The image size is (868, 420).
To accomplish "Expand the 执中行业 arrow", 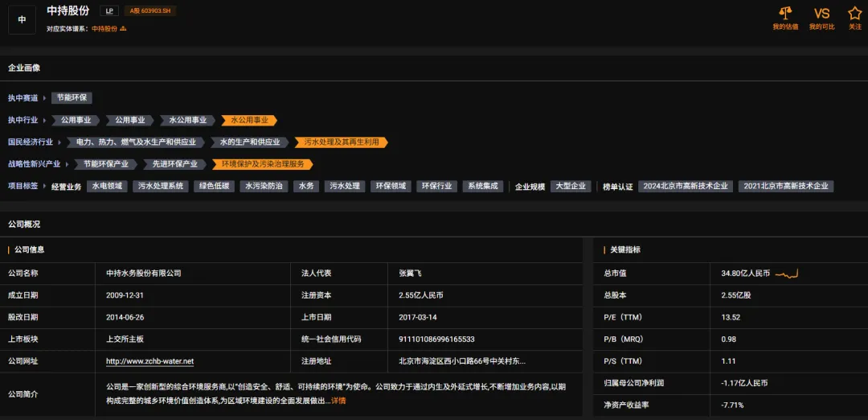I will click(44, 120).
